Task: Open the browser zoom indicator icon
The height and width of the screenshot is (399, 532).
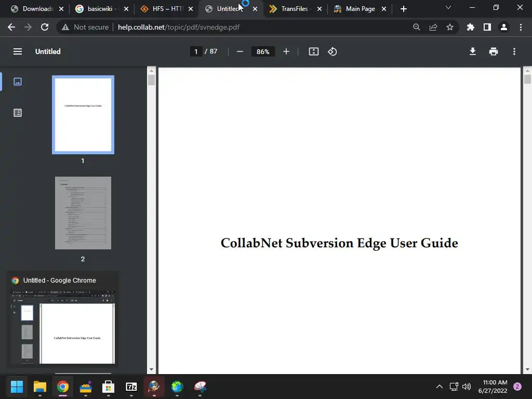Action: (x=416, y=27)
